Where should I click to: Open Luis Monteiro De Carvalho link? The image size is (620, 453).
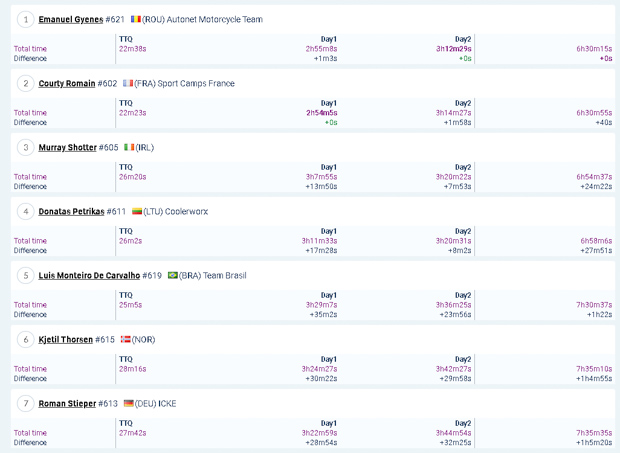(89, 276)
